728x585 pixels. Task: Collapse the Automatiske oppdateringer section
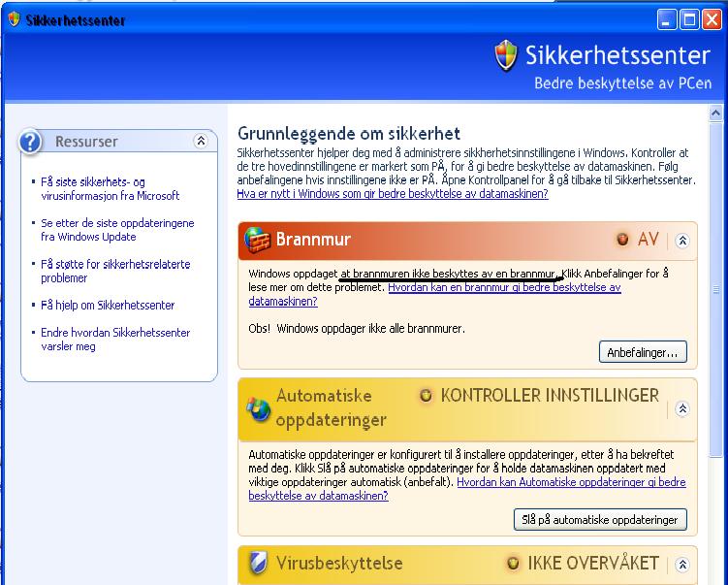pos(682,408)
